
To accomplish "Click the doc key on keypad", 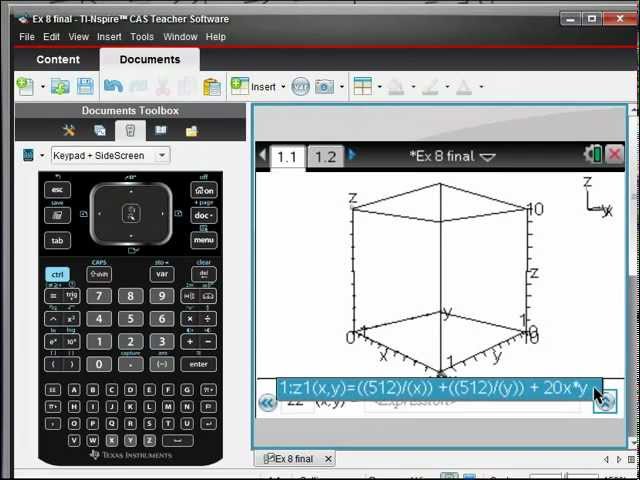I will point(204,215).
